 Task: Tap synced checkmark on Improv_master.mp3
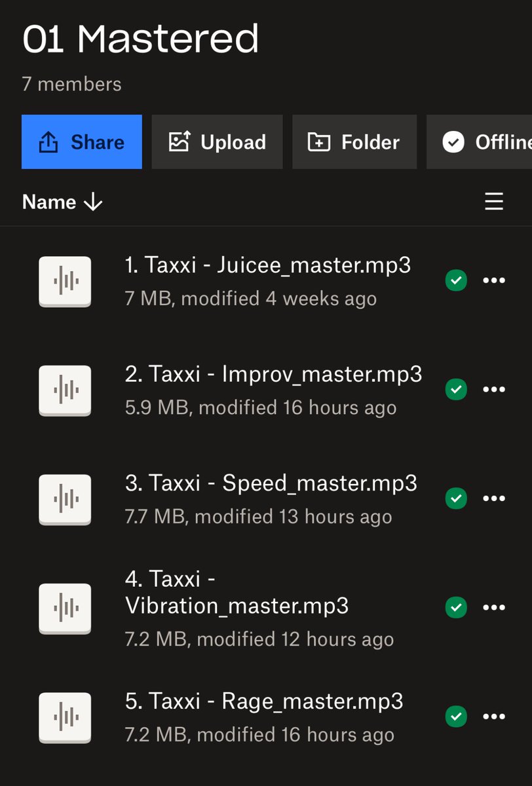click(456, 390)
